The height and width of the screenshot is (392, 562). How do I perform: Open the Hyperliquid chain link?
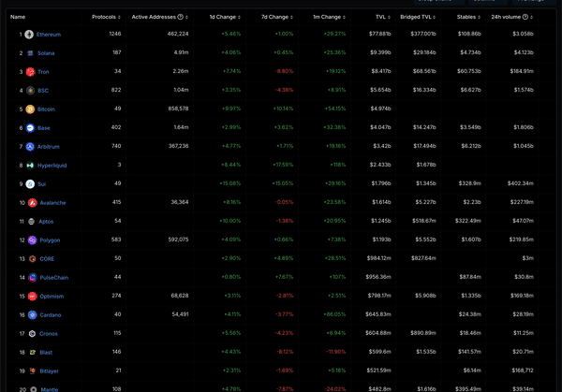[52, 166]
